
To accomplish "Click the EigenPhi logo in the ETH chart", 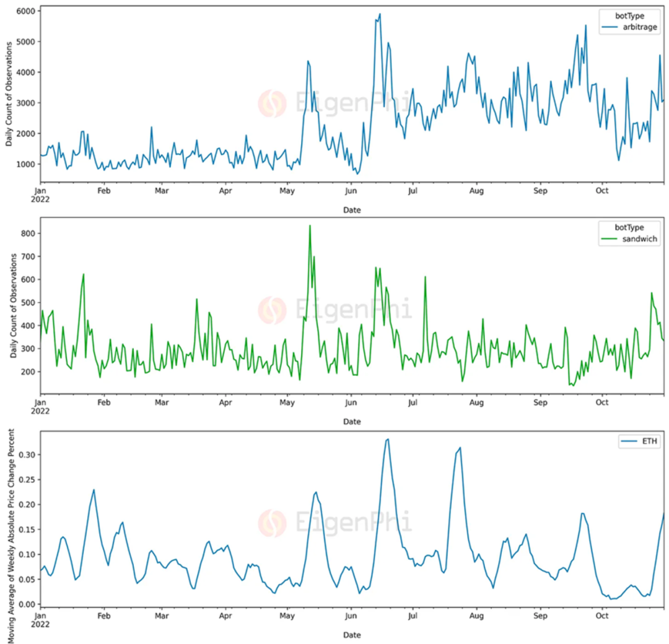I will 272,523.
